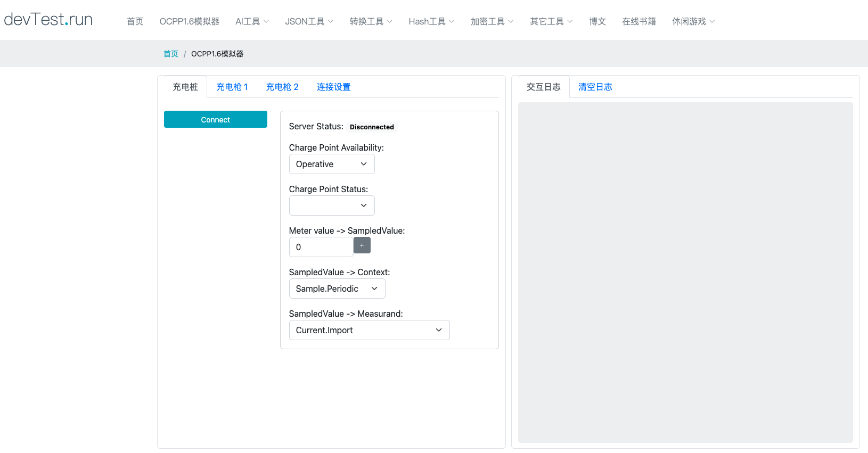The width and height of the screenshot is (868, 453).
Task: Click the devTest.run logo
Action: tap(48, 20)
